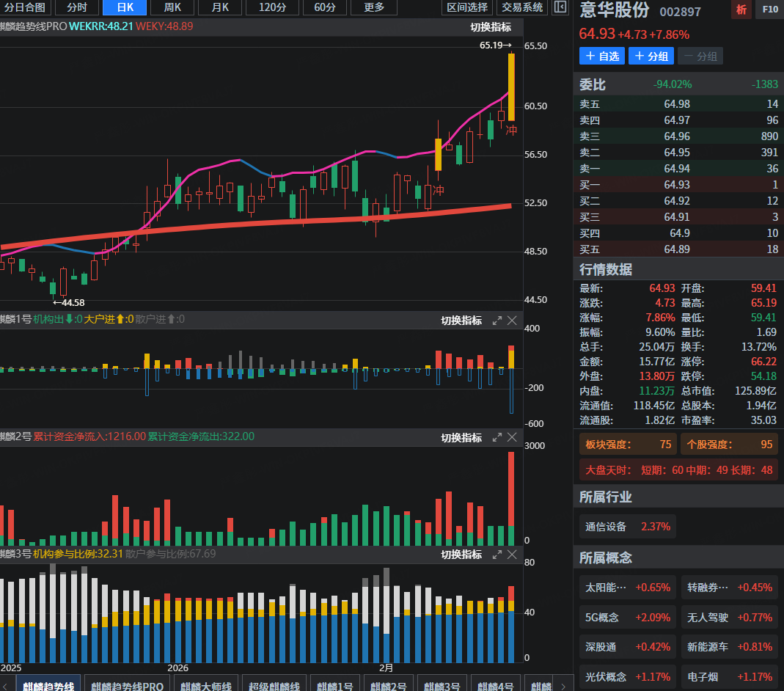The image size is (784, 691).
Task: Close the 麒麟3号 indicator panel
Action: click(512, 555)
